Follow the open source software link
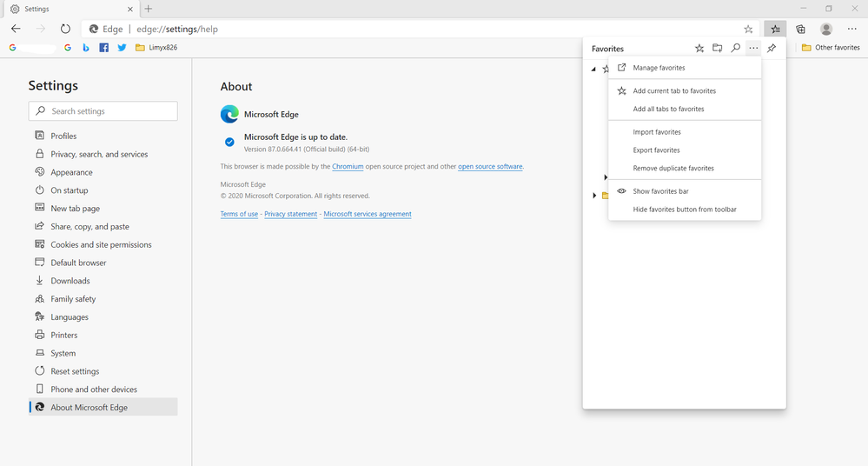Image resolution: width=868 pixels, height=466 pixels. 490,166
